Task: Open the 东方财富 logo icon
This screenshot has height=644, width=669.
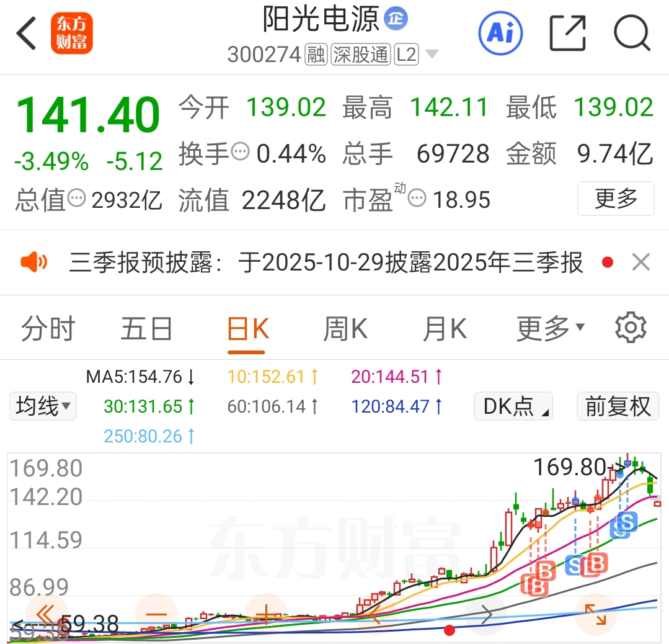Action: tap(72, 34)
